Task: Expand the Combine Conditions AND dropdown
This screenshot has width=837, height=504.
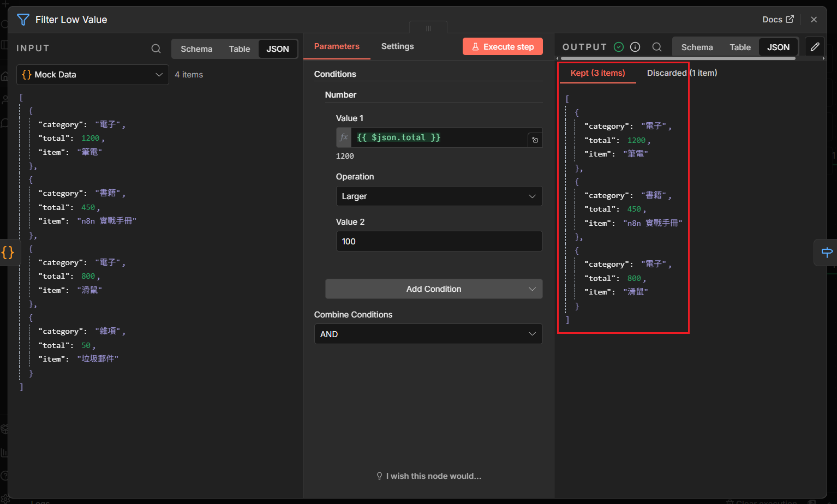Action: point(428,334)
